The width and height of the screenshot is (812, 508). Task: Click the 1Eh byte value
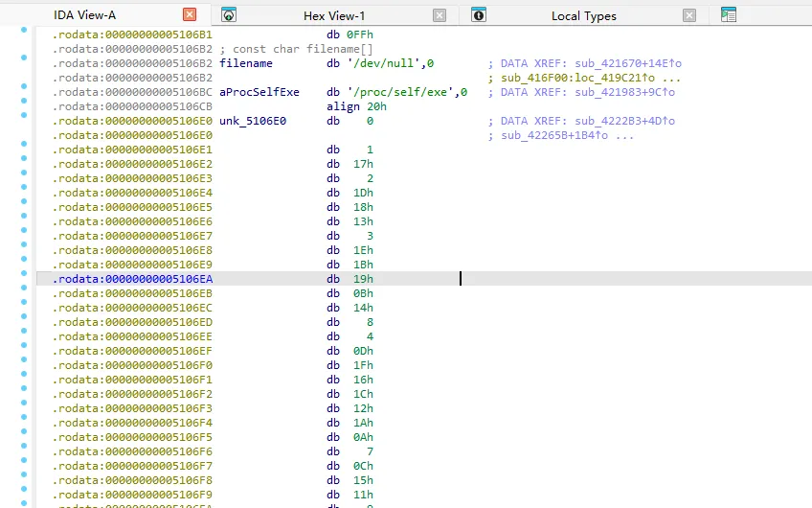tap(363, 250)
